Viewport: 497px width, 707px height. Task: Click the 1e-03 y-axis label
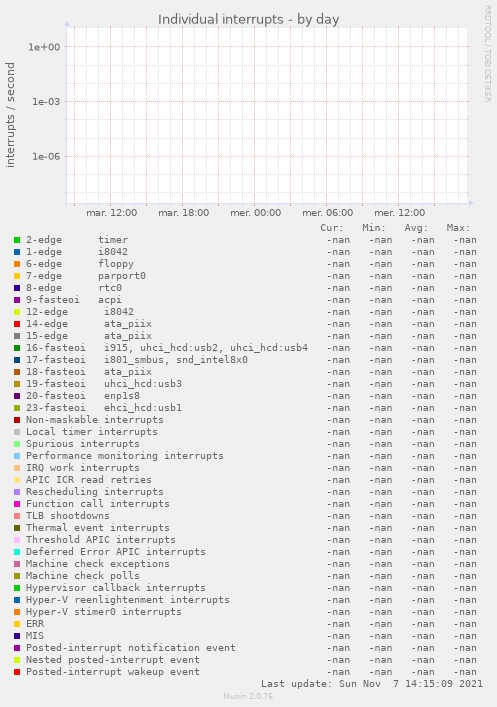tap(46, 102)
